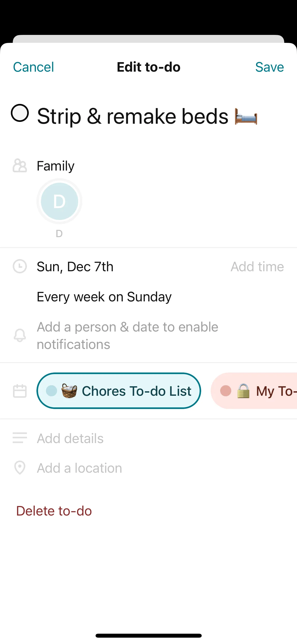297x644 pixels.
Task: Open date picker for Sun, Dec 7th
Action: coord(75,266)
